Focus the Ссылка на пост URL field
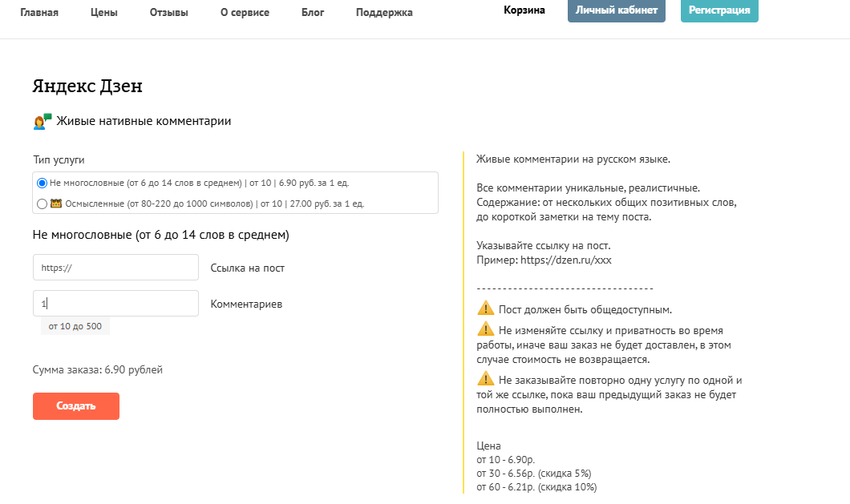 [115, 267]
